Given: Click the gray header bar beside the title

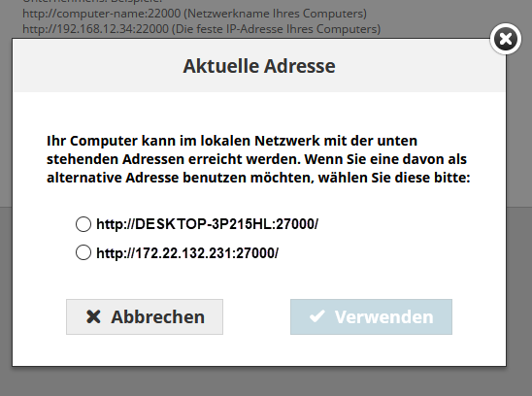Looking at the screenshot, I should tap(420, 66).
